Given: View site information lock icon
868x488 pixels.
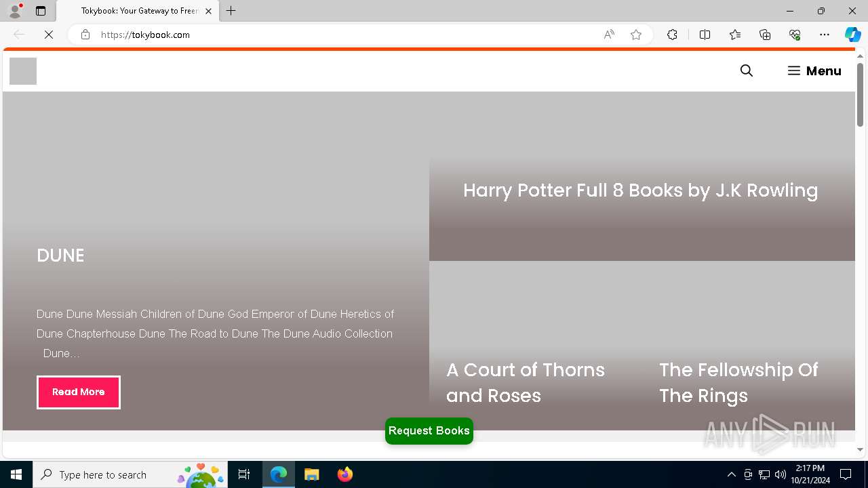Looking at the screenshot, I should pos(85,35).
